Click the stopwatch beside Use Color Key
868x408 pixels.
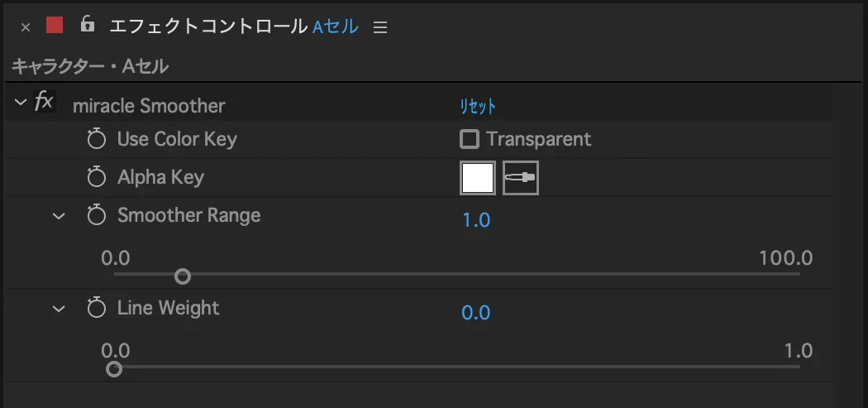tap(97, 139)
